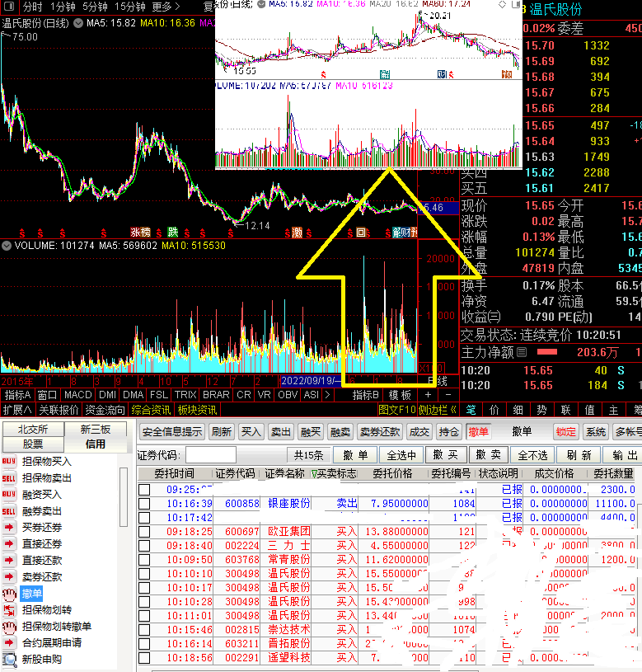
Task: Open the 指标B indicator menu
Action: coord(365,395)
